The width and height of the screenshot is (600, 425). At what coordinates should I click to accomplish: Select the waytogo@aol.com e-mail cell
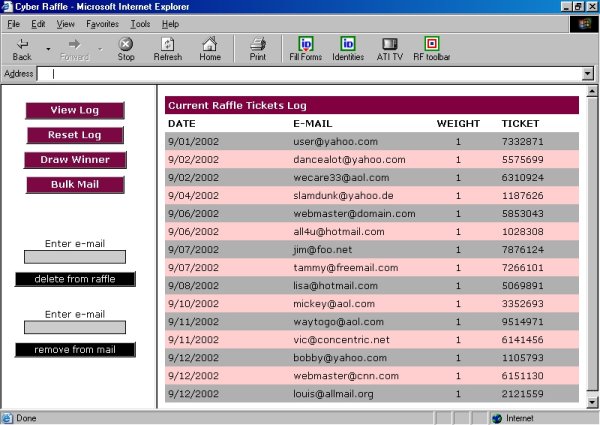tap(338, 321)
